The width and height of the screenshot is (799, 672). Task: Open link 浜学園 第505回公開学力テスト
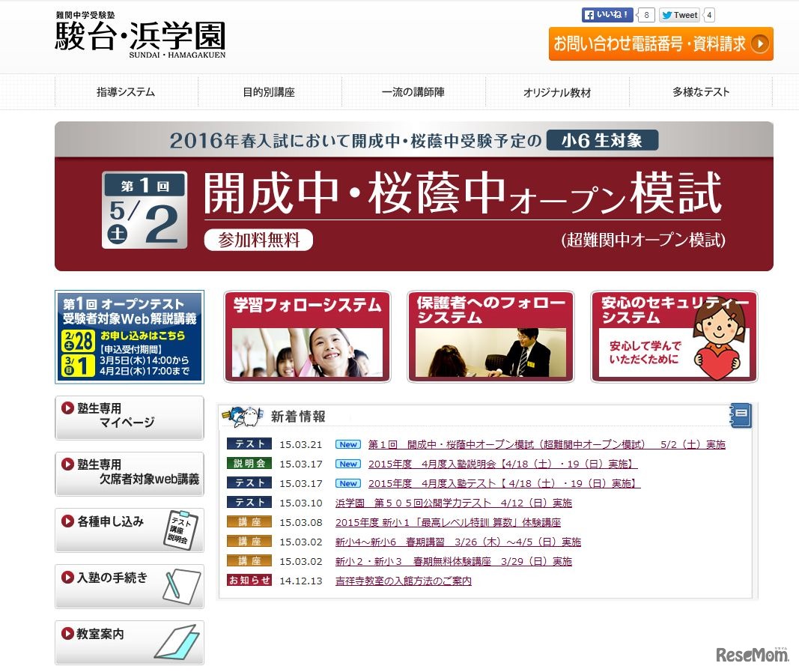click(454, 503)
